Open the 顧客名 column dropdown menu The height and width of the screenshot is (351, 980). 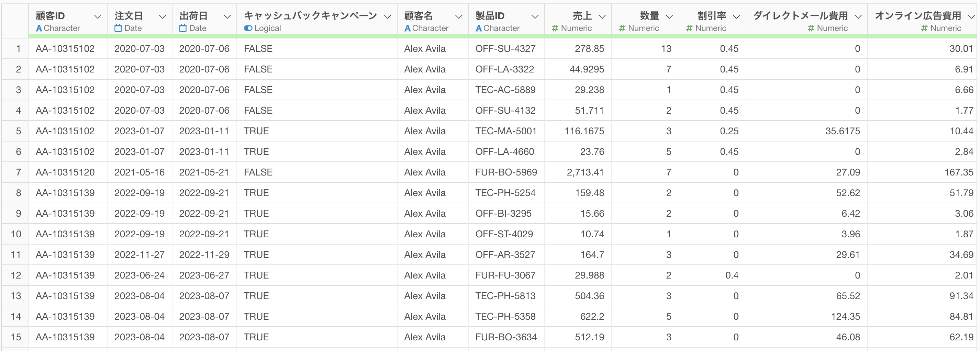[459, 16]
